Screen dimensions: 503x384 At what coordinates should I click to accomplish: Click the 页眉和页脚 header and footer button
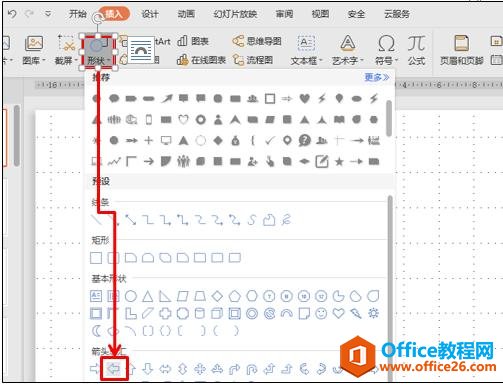(x=461, y=50)
